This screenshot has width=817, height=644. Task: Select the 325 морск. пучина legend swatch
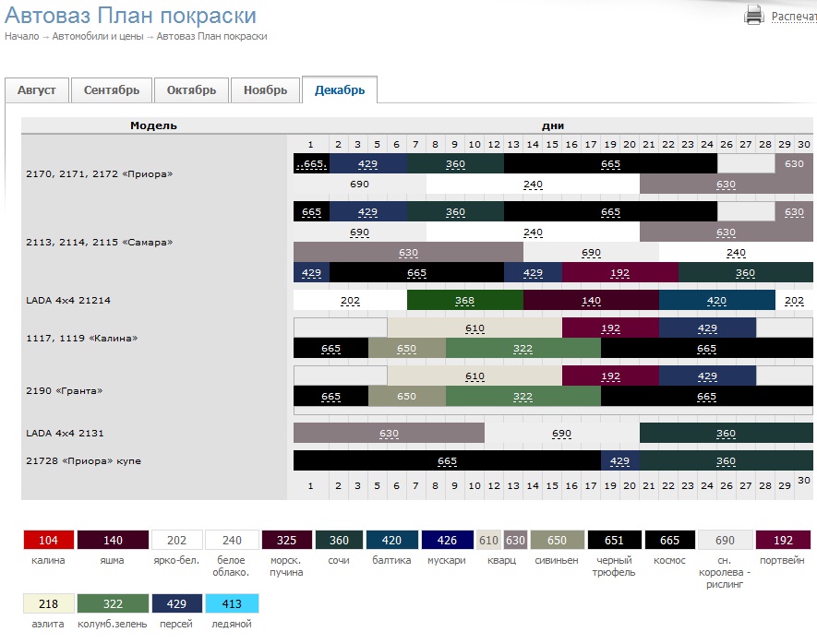point(286,540)
